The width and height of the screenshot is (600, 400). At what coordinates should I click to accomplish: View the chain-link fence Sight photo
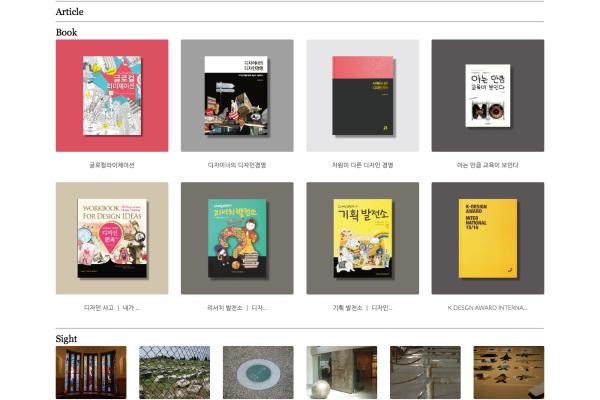(174, 372)
